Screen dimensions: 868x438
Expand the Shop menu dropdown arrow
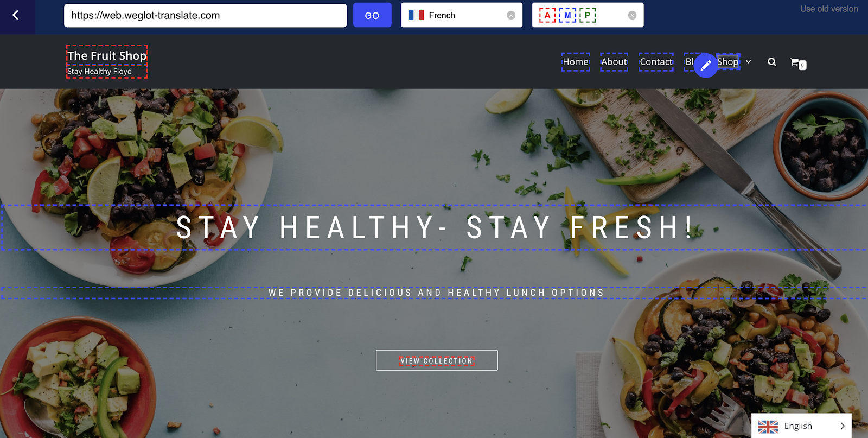click(749, 62)
